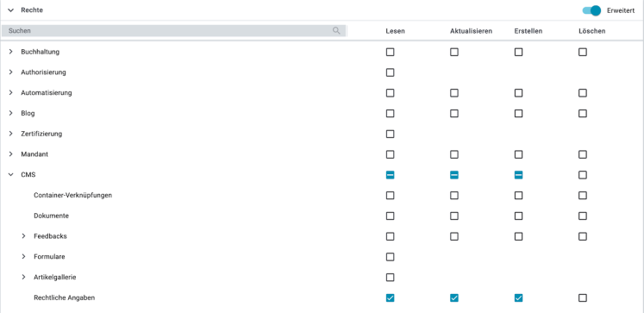The height and width of the screenshot is (313, 644).
Task: Expand the Blog node
Action: (11, 113)
